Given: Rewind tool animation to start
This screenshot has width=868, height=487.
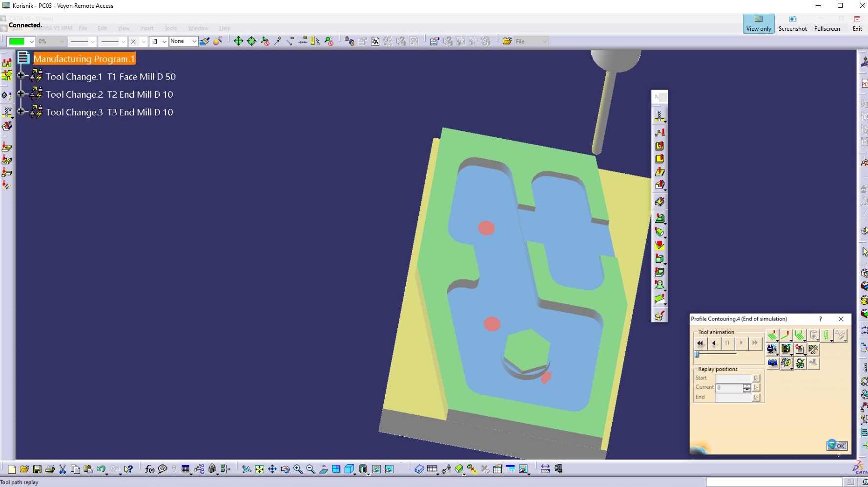Looking at the screenshot, I should pyautogui.click(x=700, y=343).
